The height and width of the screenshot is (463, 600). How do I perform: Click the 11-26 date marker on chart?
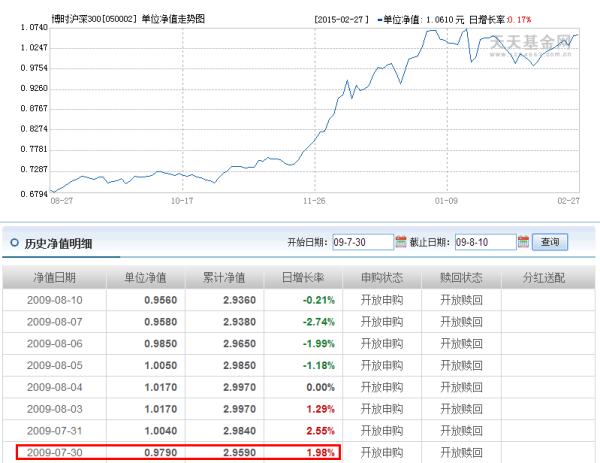314,200
